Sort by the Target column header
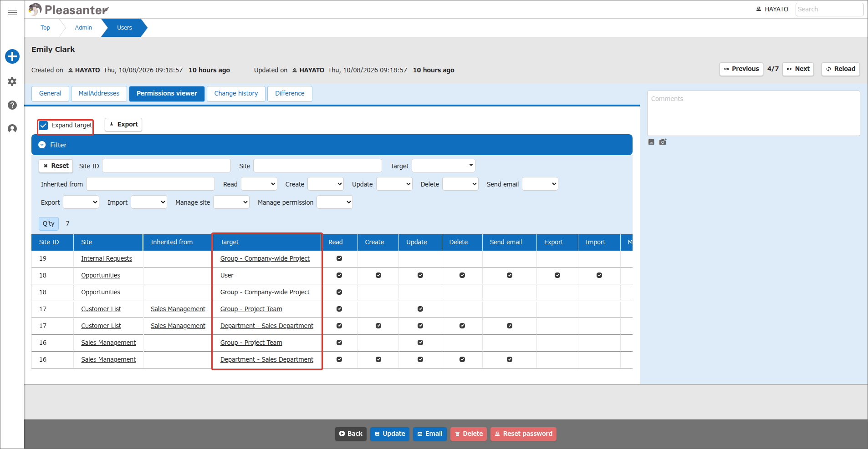The width and height of the screenshot is (868, 449). 267,242
